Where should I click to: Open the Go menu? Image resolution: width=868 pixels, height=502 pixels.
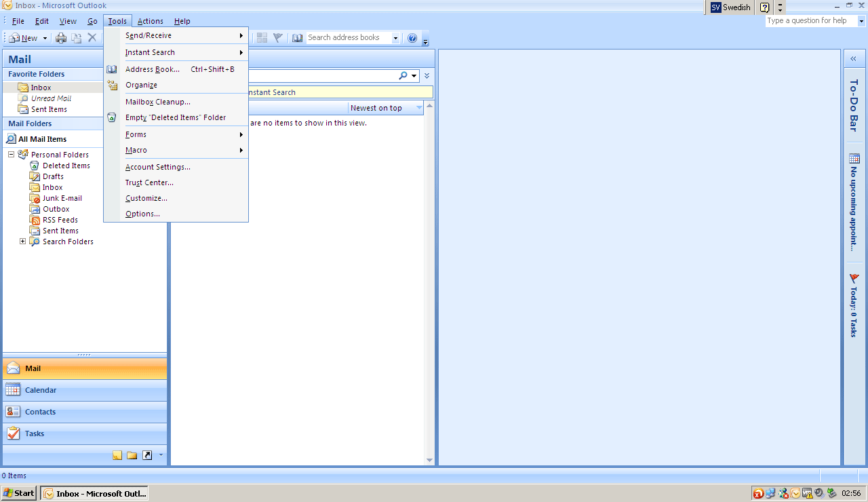pyautogui.click(x=92, y=21)
